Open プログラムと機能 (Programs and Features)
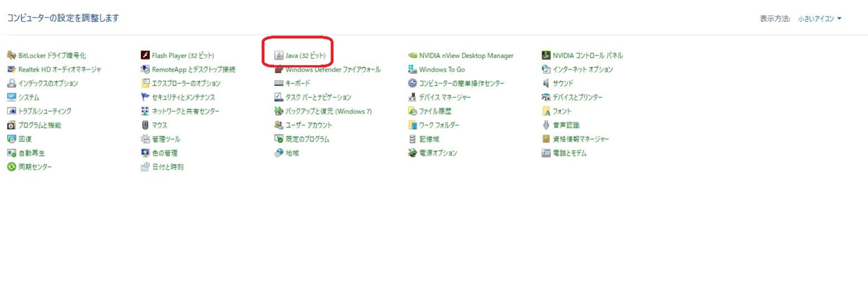868x306 pixels. [34, 125]
